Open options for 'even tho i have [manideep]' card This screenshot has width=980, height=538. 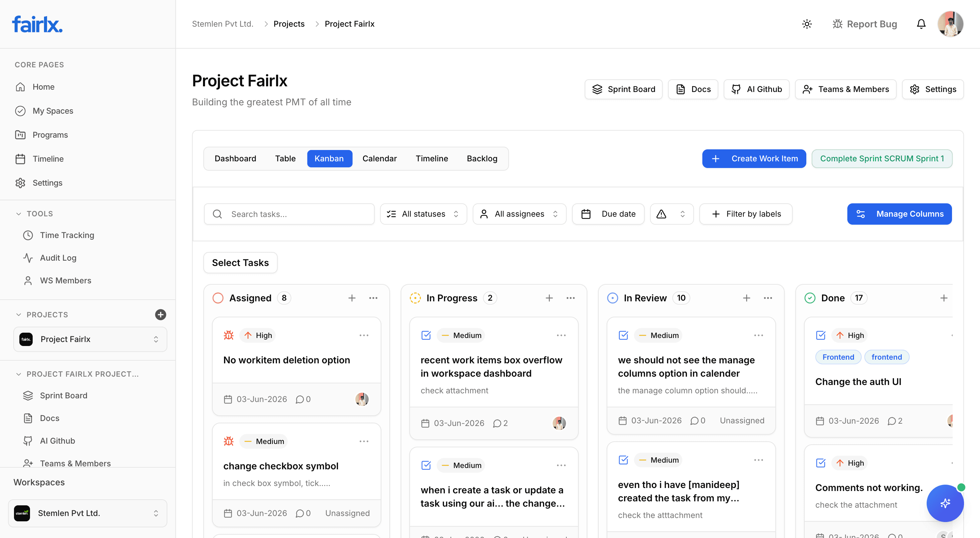click(759, 460)
